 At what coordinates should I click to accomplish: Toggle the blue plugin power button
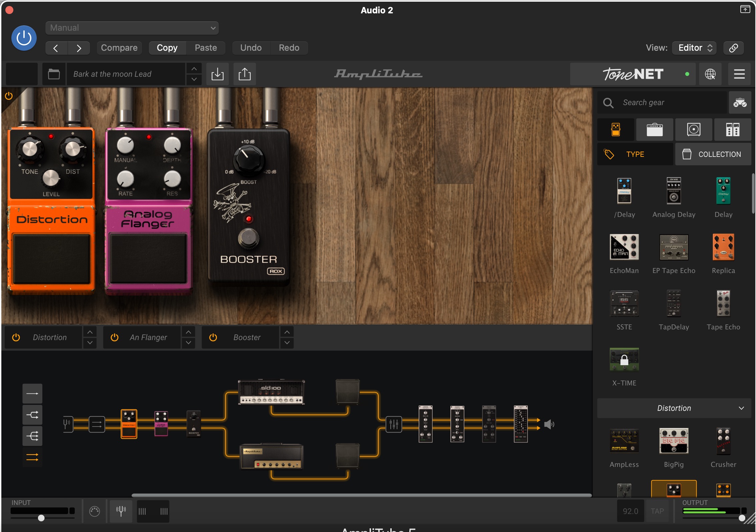coord(24,38)
